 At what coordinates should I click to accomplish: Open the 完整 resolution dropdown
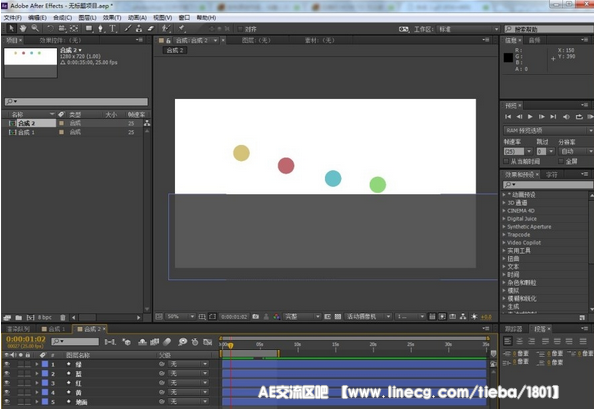point(302,317)
